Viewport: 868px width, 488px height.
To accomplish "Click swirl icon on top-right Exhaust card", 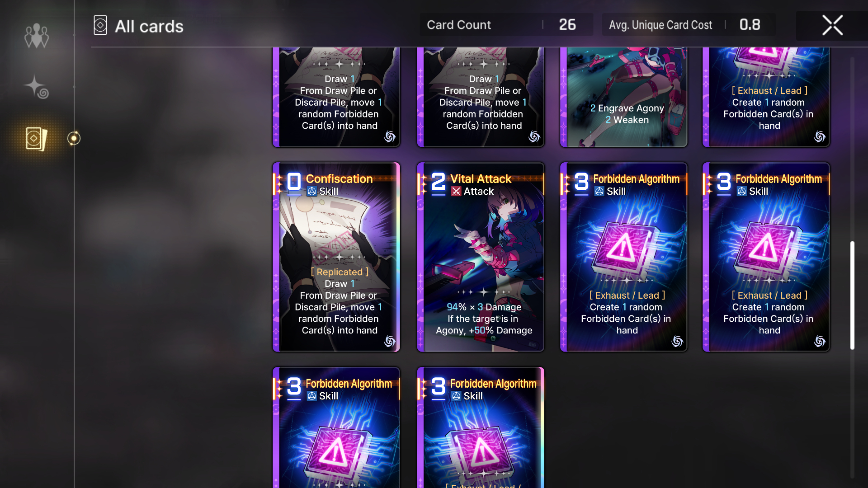I will (820, 136).
